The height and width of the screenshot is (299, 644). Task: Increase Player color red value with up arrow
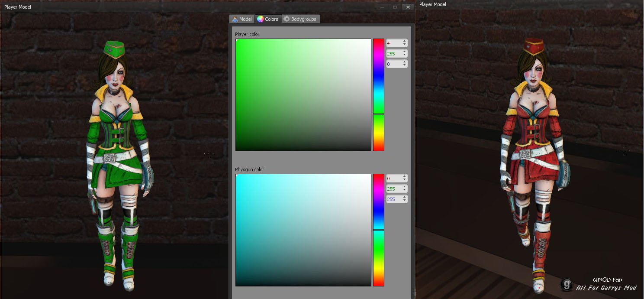click(x=405, y=41)
